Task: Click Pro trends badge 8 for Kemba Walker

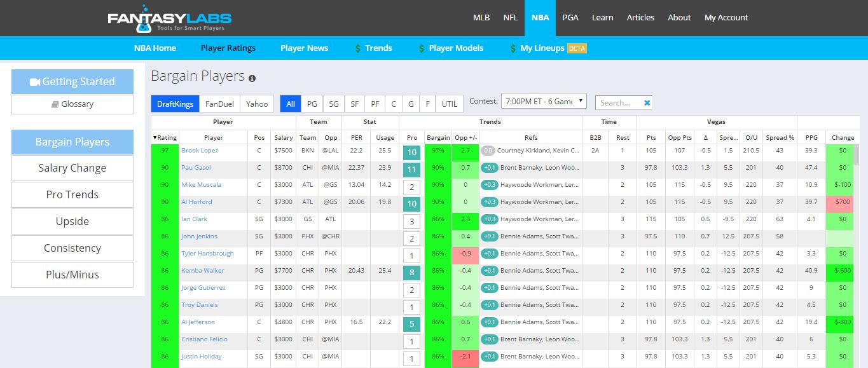Action: point(411,273)
